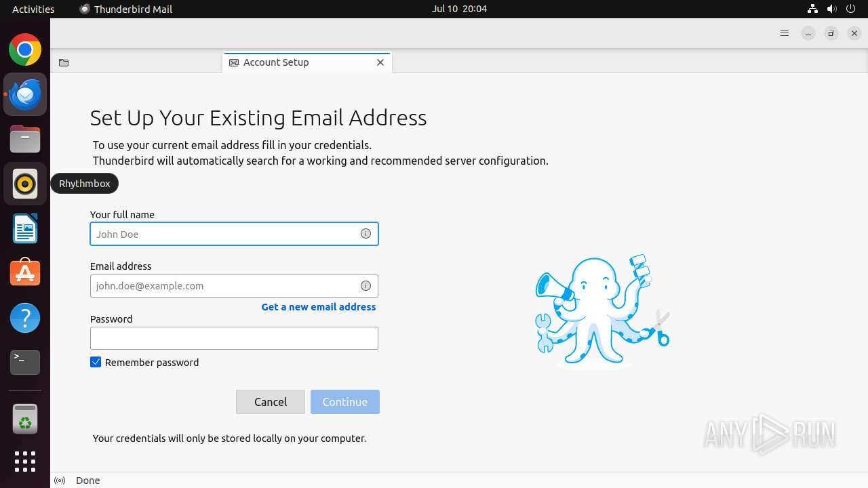Click the connection status icon in status bar
The height and width of the screenshot is (488, 868).
coord(60,481)
